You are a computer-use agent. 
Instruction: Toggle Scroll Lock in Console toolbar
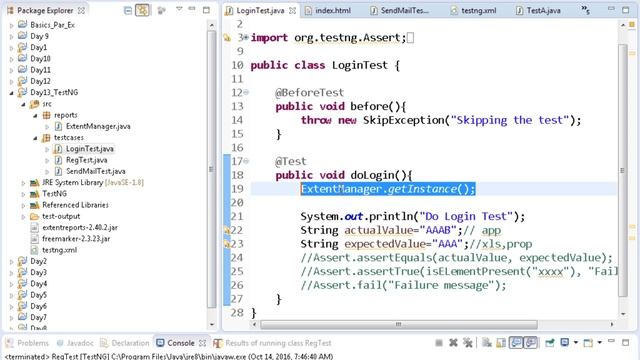pos(501,343)
